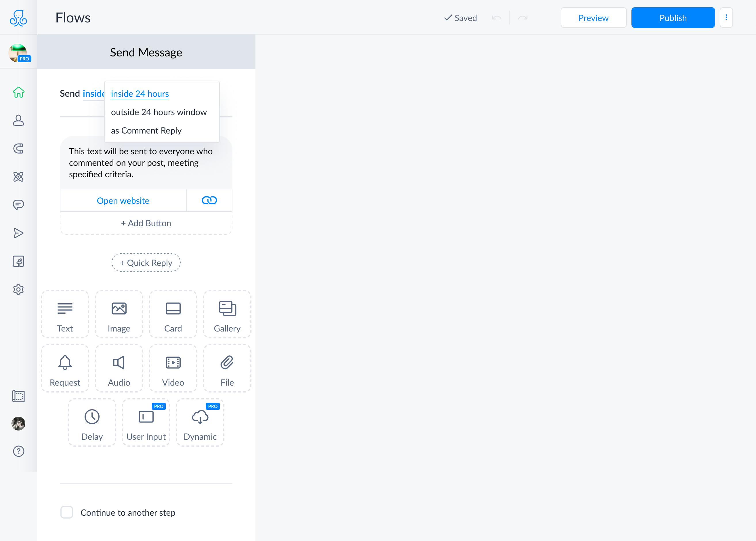Open the Audience person icon

pyautogui.click(x=18, y=120)
